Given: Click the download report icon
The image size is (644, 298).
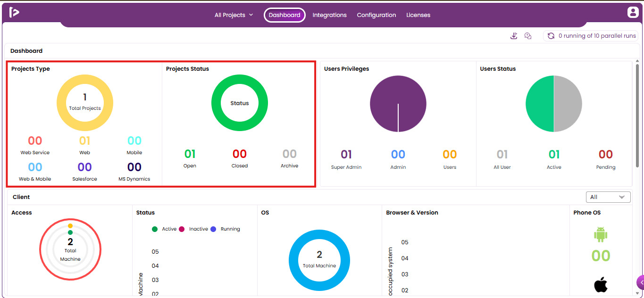Looking at the screenshot, I should pos(514,36).
